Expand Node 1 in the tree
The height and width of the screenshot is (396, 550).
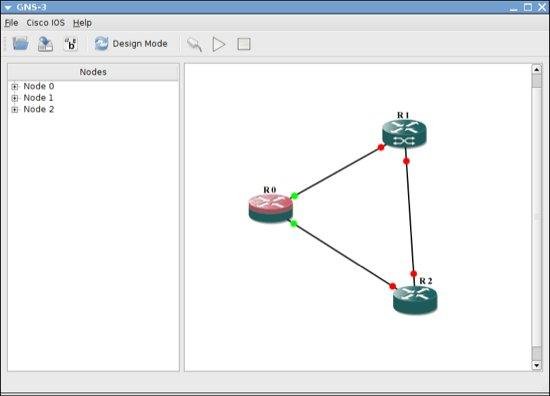[x=15, y=98]
